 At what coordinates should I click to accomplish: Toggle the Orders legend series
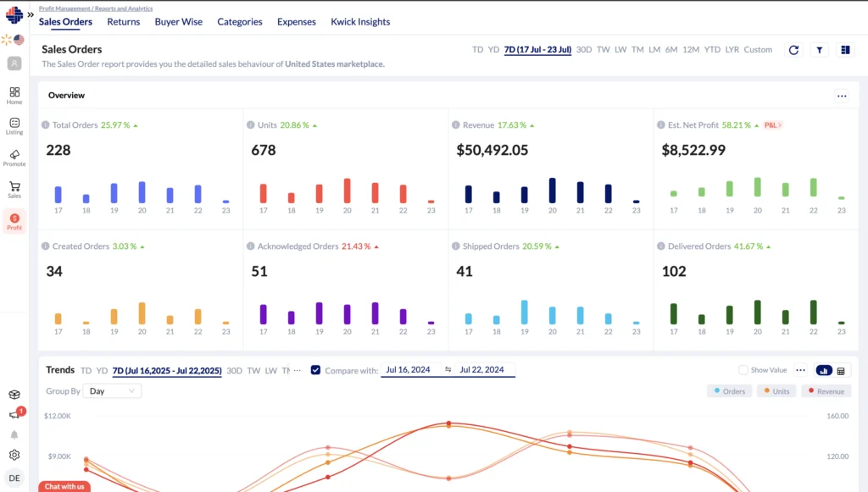(x=730, y=391)
